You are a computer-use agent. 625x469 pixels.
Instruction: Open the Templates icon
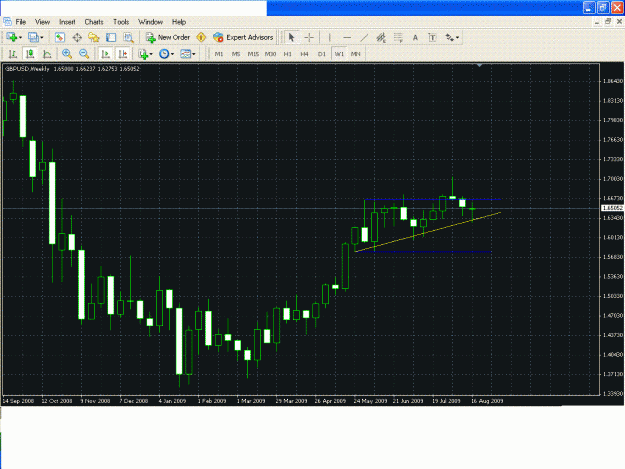tap(185, 54)
